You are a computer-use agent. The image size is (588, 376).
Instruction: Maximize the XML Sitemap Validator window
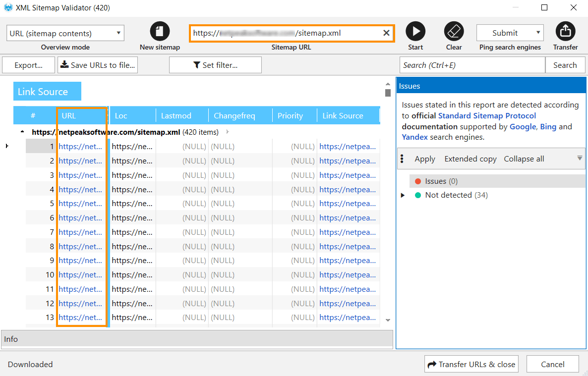544,7
